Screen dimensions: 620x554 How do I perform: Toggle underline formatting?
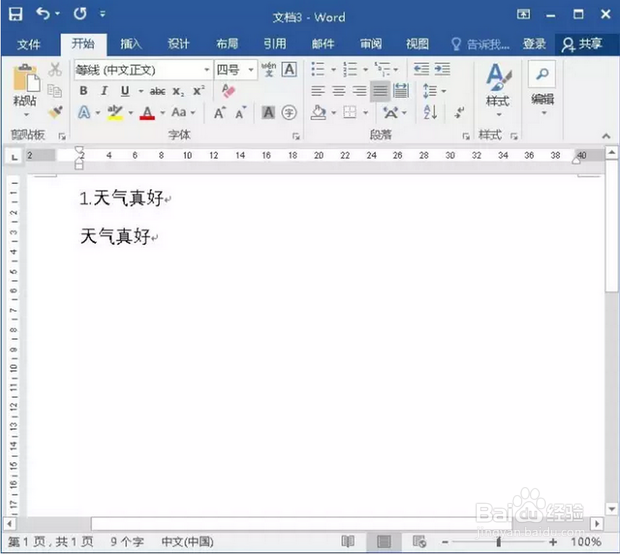125,91
